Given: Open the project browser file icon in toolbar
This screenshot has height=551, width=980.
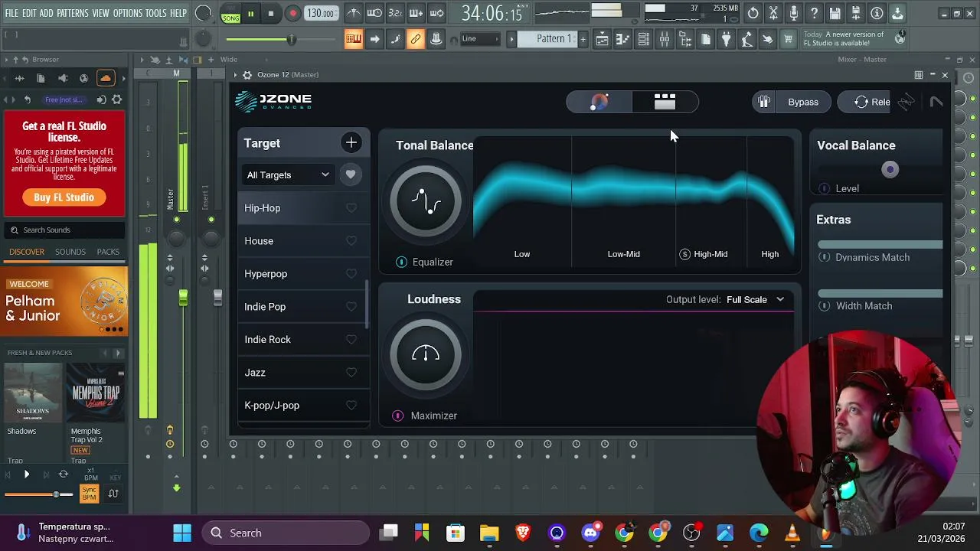Looking at the screenshot, I should pyautogui.click(x=706, y=39).
